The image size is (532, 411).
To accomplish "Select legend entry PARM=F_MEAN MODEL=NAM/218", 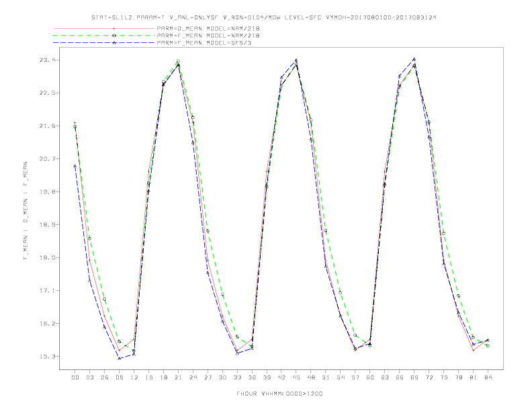I will pos(208,36).
